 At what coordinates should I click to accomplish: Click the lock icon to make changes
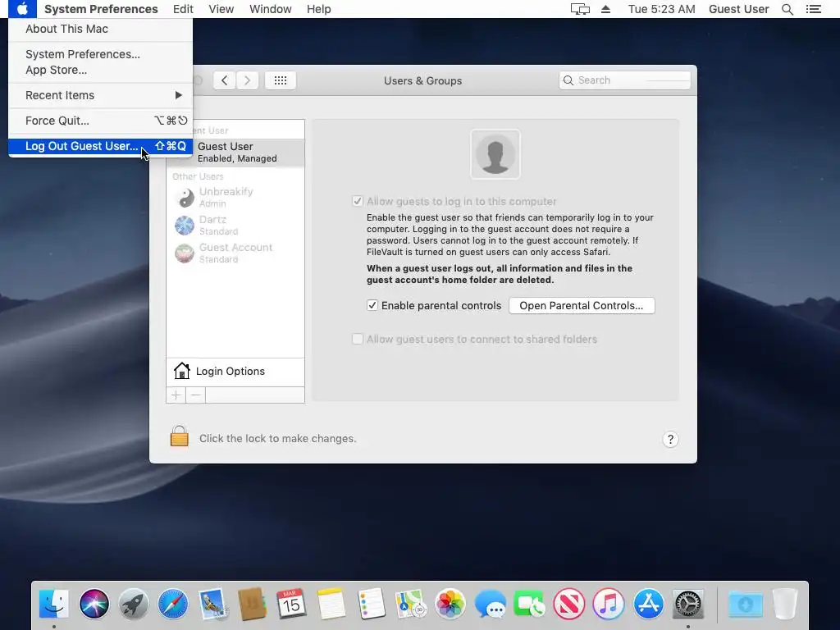click(180, 436)
